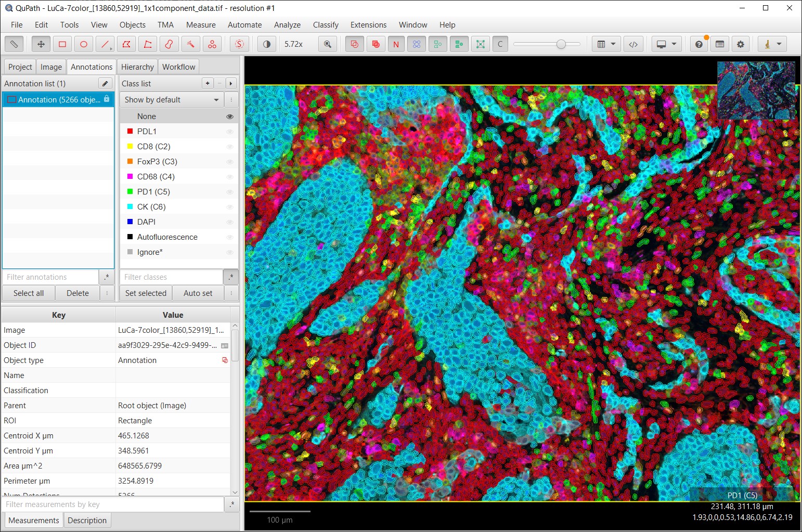Click the cyan CK (C6) color swatch

click(130, 207)
